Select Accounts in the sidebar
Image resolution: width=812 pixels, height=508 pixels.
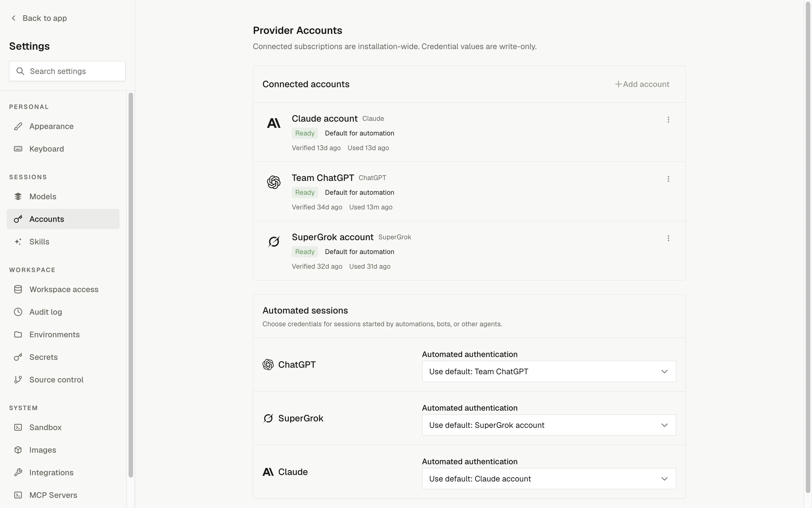[x=63, y=219]
